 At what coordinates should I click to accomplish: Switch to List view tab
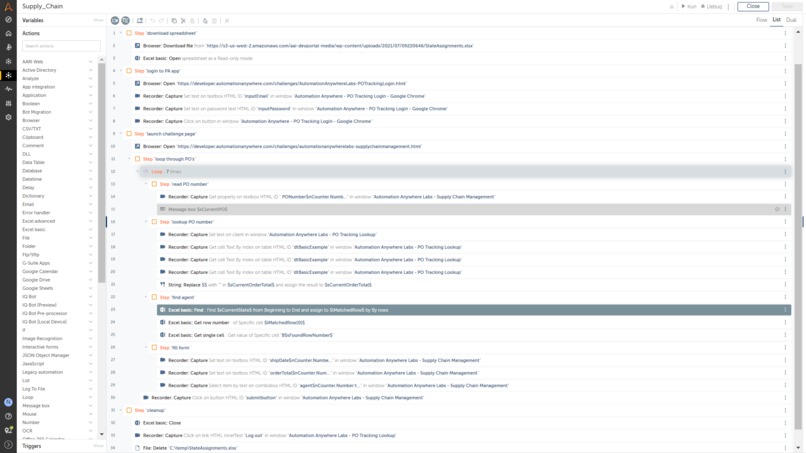point(776,20)
